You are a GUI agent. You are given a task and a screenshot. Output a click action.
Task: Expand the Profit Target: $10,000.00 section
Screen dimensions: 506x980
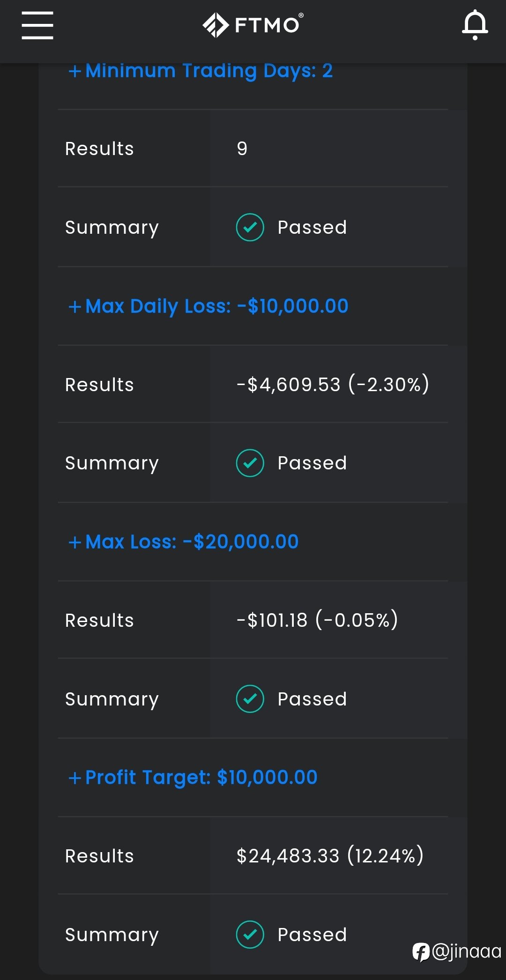click(x=193, y=778)
